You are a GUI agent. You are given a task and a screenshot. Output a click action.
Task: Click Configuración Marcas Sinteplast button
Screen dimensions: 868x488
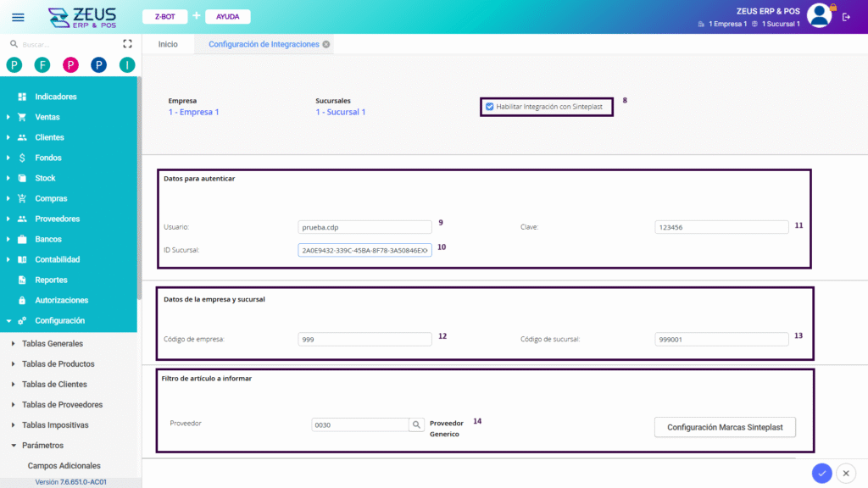click(725, 427)
